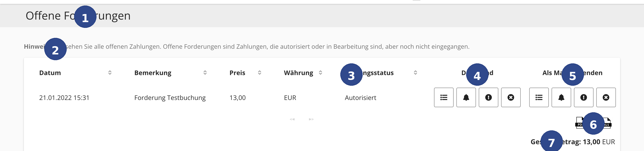Click the sort chevrons next to Zahlungsstatus
The width and height of the screenshot is (644, 151).
click(x=415, y=73)
